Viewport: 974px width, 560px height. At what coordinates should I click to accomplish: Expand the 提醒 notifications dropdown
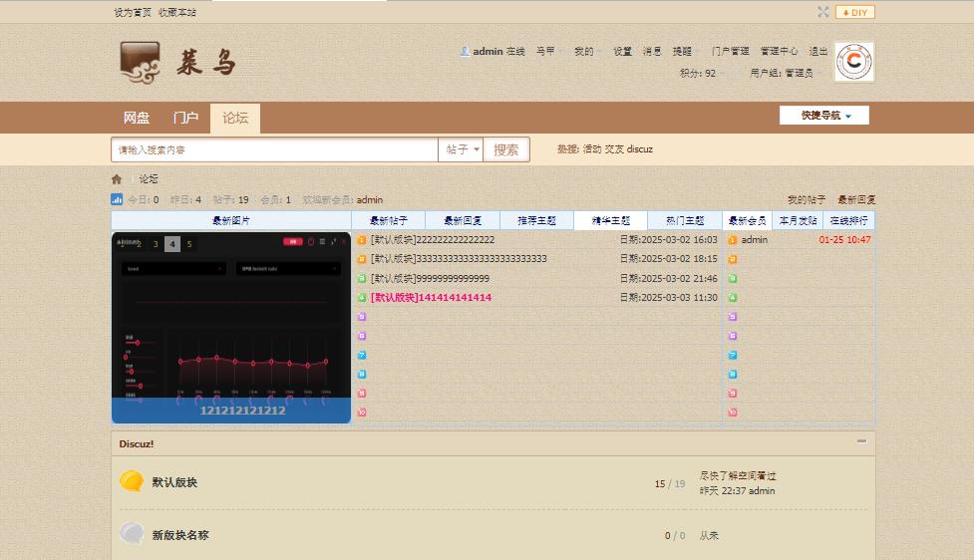pyautogui.click(x=684, y=52)
